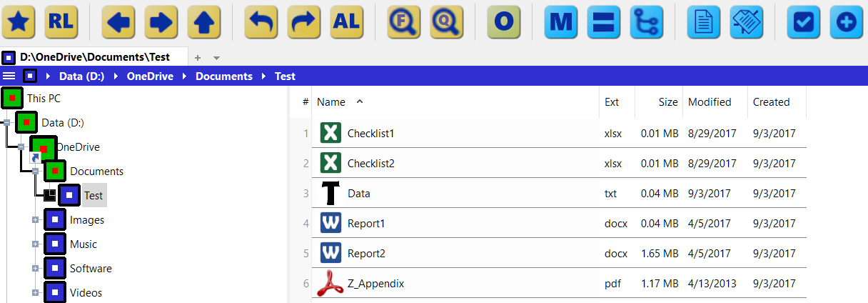Image resolution: width=868 pixels, height=303 pixels.
Task: Go back with the left arrow button
Action: coord(118,22)
